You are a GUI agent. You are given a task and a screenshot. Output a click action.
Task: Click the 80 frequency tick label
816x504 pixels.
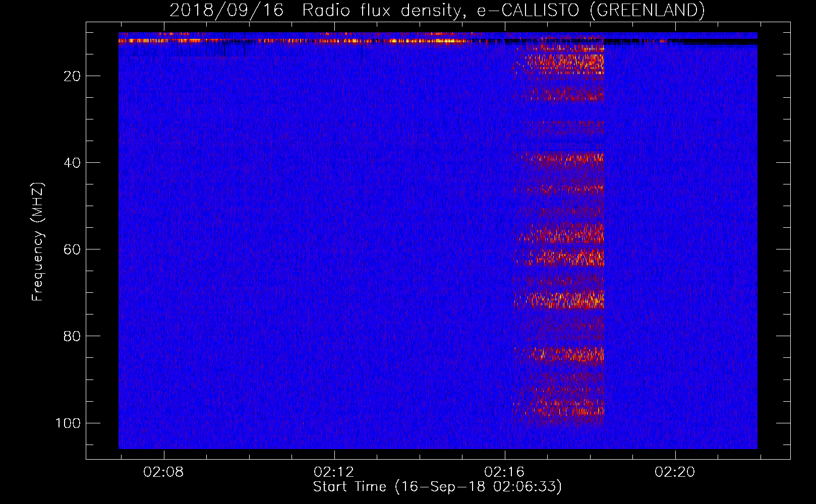[72, 336]
